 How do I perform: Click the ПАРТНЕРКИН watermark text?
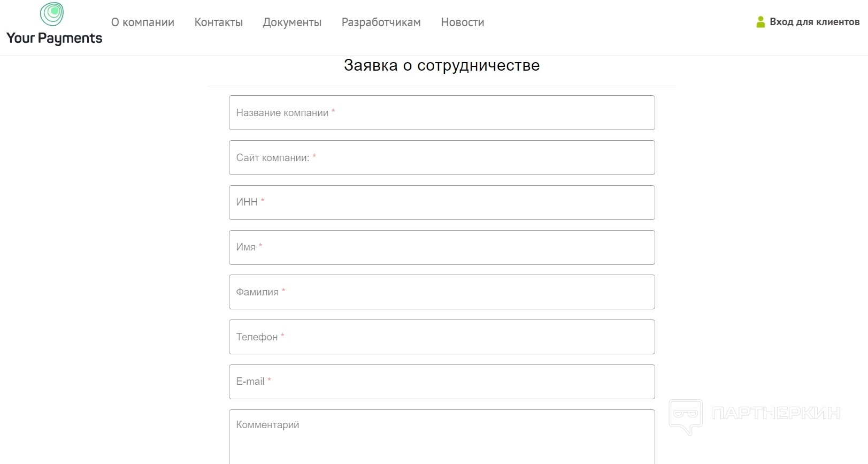point(775,413)
